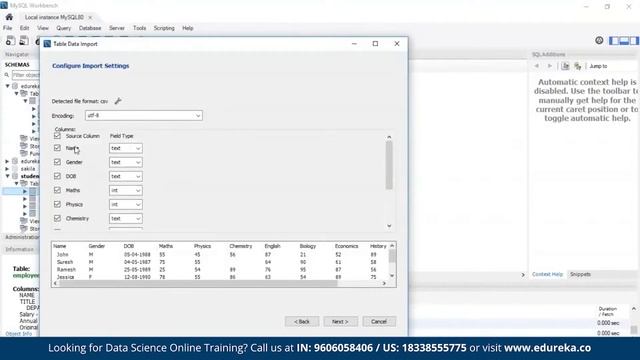Open the Workbench home screen icon
The height and width of the screenshot is (360, 640).
tap(9, 17)
